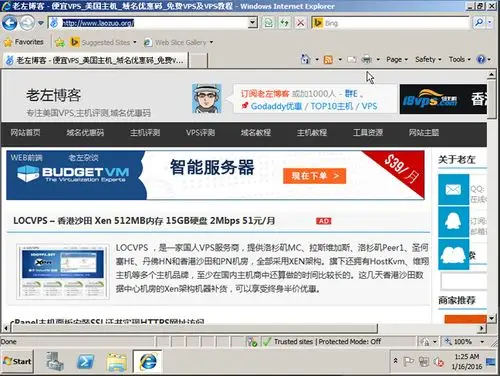The width and height of the screenshot is (500, 376).
Task: Click 老左博客 site title
Action: [x=54, y=95]
